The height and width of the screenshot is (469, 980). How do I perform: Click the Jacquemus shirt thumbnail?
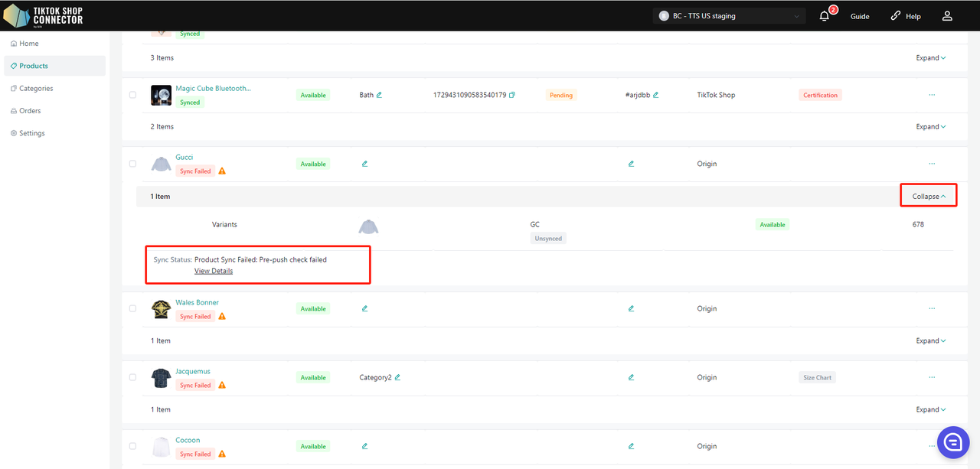tap(161, 378)
